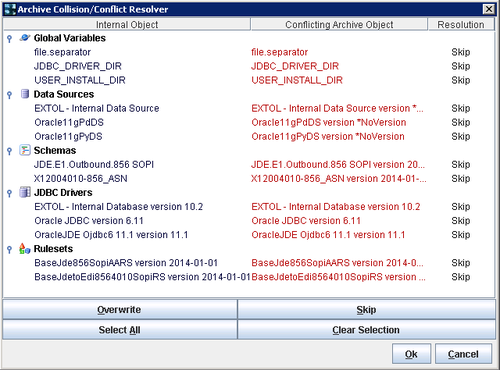
Task: Select internal object Oracle11gPyDS
Action: coord(68,136)
